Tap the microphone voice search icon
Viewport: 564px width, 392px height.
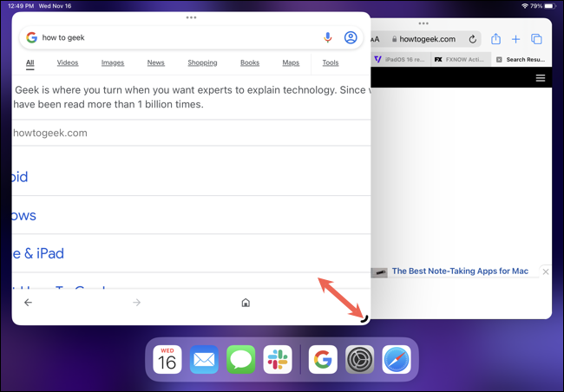click(327, 37)
